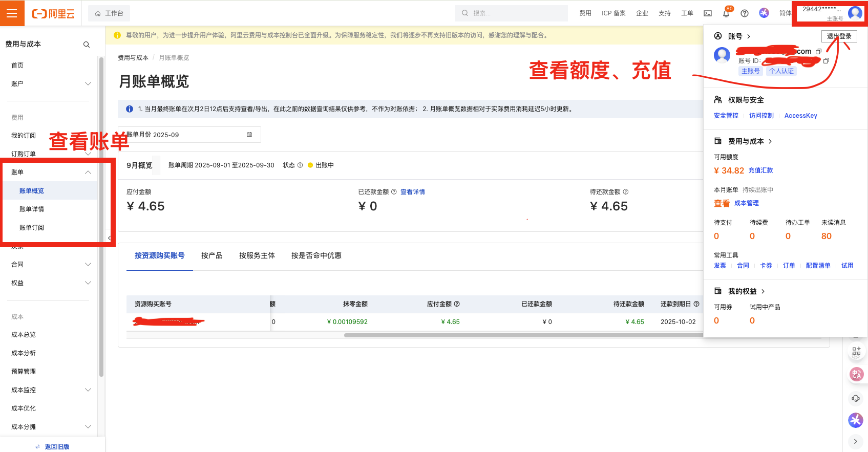The width and height of the screenshot is (868, 452).
Task: Open the 企业 top menu
Action: (642, 13)
